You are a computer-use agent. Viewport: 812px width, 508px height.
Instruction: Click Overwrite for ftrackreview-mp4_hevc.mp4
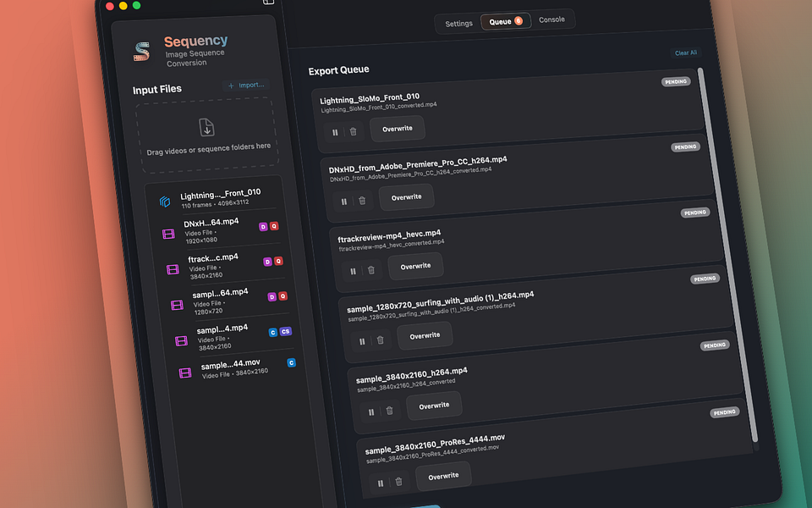click(x=415, y=266)
